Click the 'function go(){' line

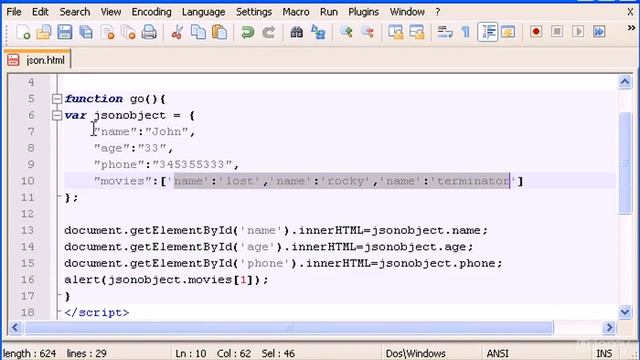click(115, 99)
